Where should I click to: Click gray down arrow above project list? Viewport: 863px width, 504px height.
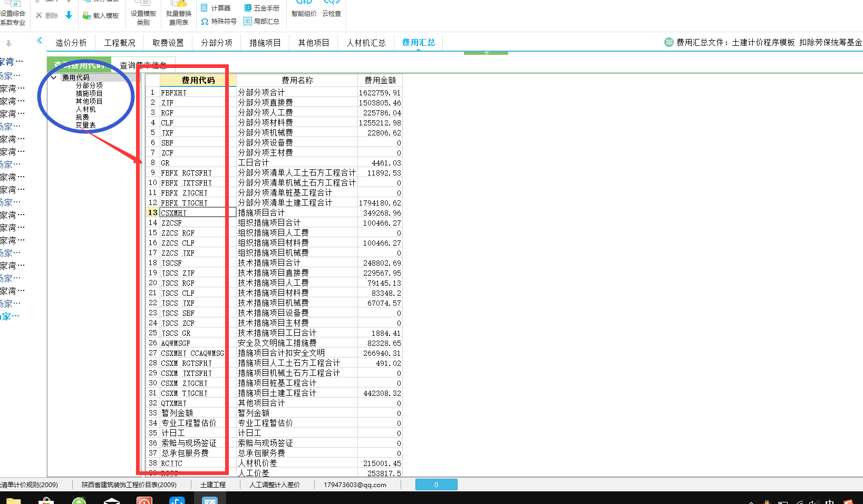coord(8,43)
